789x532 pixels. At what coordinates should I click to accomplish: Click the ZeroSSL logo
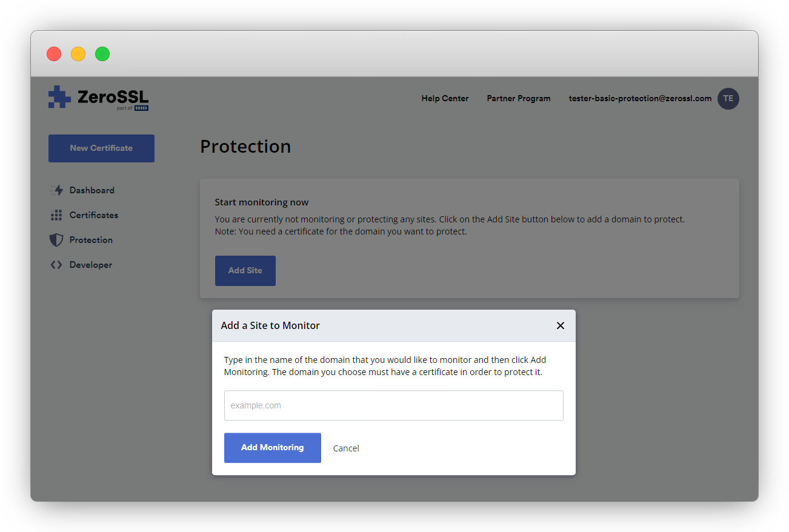pos(99,98)
